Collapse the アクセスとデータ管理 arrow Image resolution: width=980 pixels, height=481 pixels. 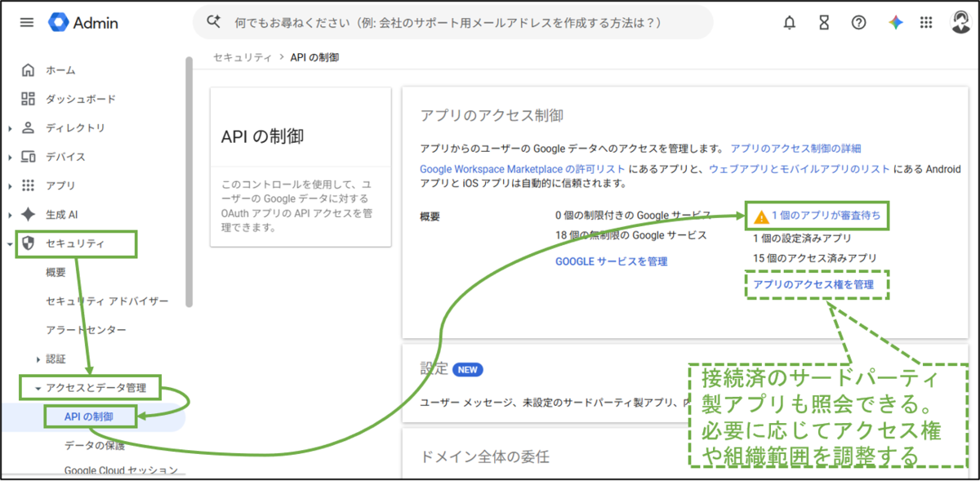click(38, 389)
